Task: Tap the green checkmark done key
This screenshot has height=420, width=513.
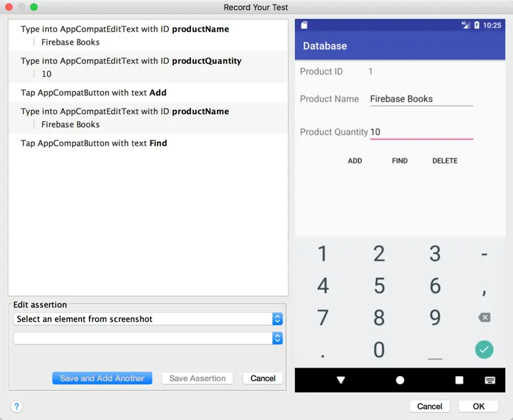Action: click(484, 350)
